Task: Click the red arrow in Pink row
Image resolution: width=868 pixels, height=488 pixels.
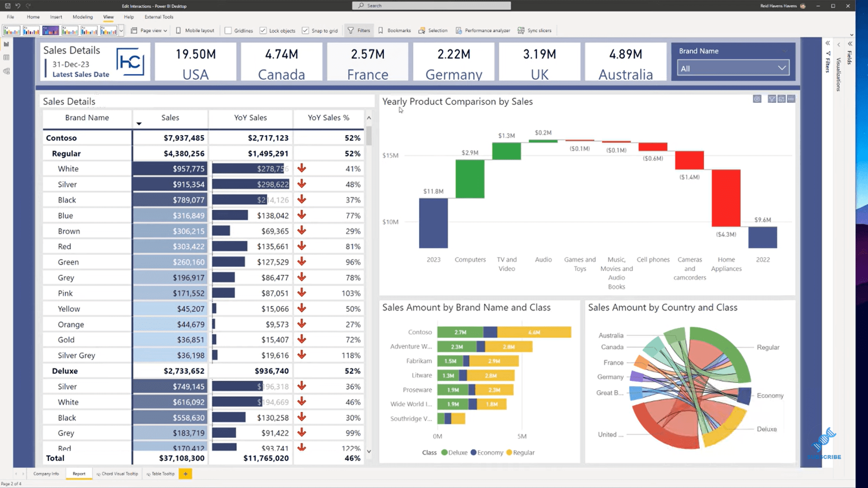Action: [x=302, y=293]
